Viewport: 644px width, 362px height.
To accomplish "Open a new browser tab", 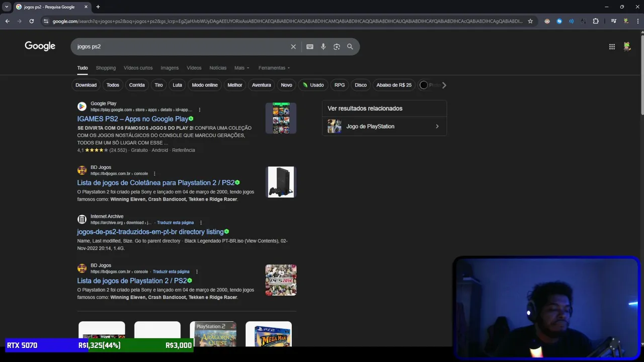I will click(x=98, y=7).
